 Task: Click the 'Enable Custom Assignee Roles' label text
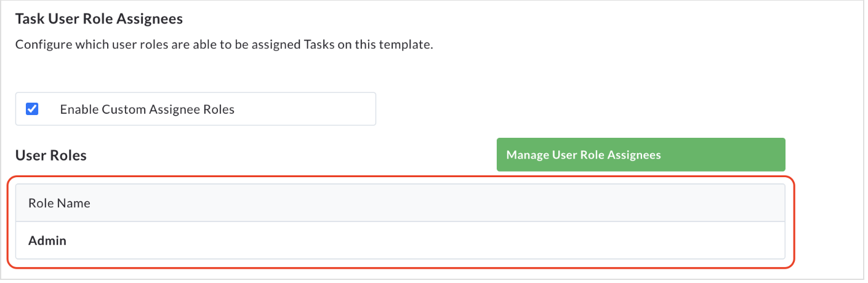(147, 110)
